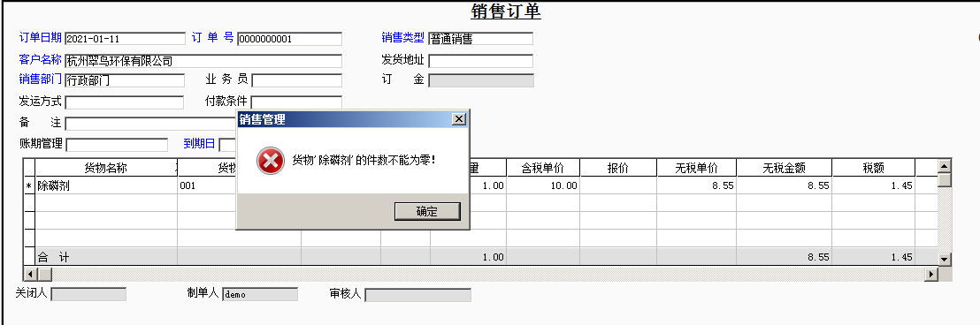Click the 发货地址 input field
The height and width of the screenshot is (325, 980).
pyautogui.click(x=480, y=61)
